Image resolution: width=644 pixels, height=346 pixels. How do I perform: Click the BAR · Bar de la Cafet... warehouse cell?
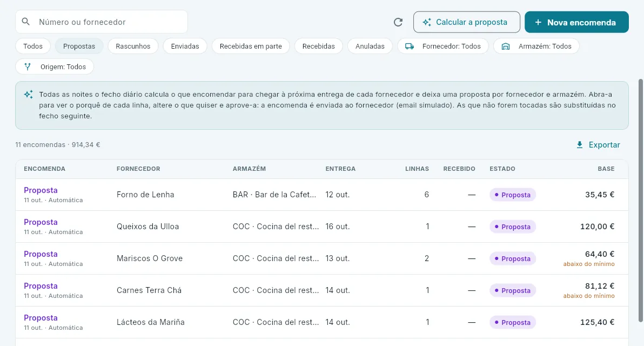pos(274,195)
